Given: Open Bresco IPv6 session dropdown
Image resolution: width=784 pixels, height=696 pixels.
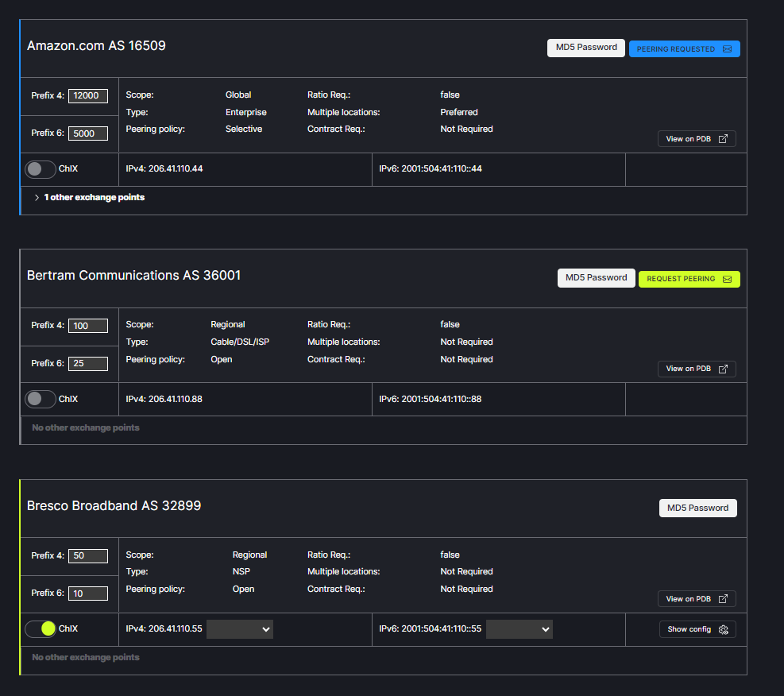Looking at the screenshot, I should pos(519,629).
